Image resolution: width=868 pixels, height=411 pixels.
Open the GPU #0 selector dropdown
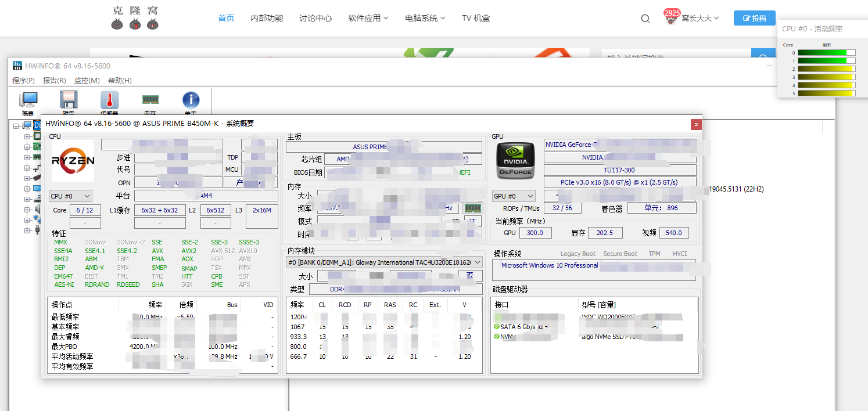point(514,196)
